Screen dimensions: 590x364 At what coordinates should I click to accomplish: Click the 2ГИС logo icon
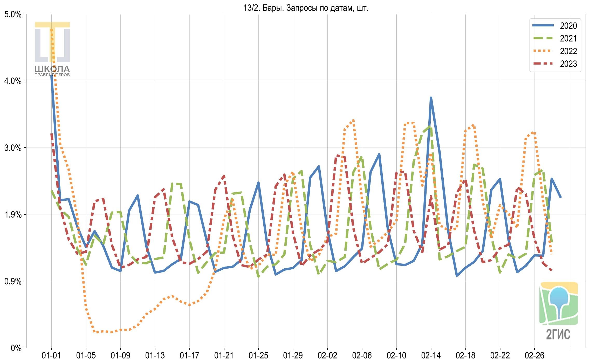click(558, 311)
